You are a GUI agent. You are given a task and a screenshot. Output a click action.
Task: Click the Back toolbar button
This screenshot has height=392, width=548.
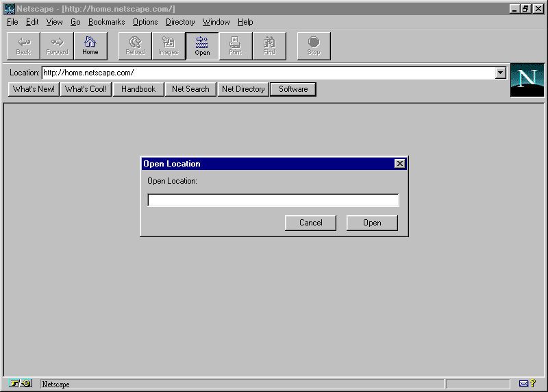(x=23, y=46)
